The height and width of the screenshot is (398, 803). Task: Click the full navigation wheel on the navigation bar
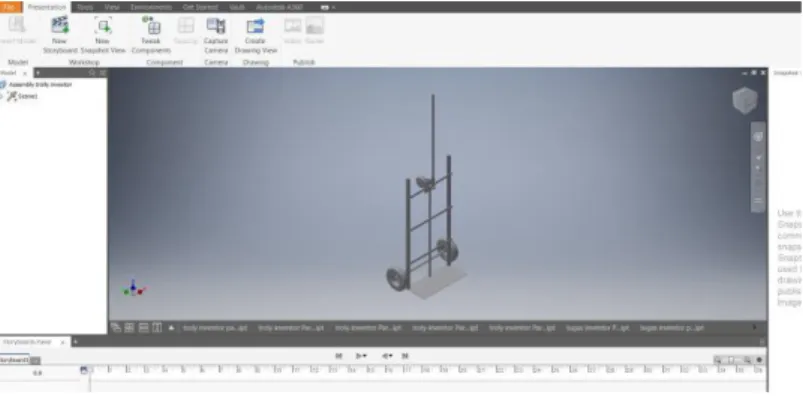[x=758, y=137]
